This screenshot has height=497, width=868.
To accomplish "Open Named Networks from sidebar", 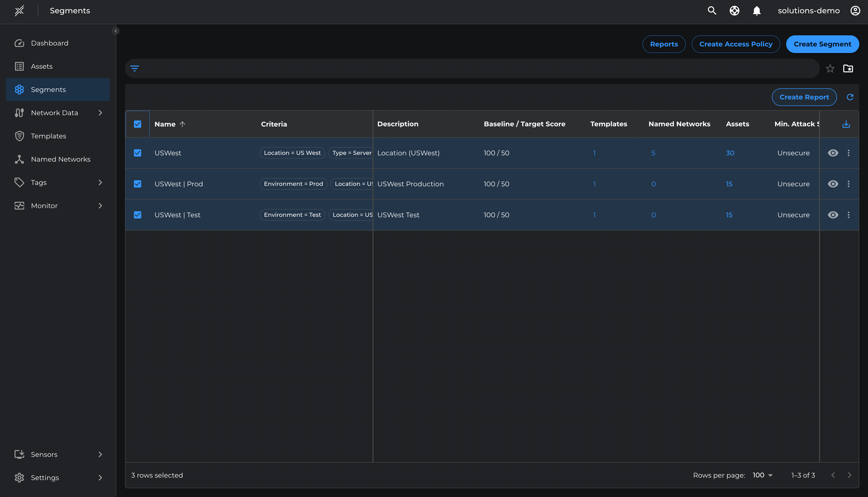I will click(61, 159).
